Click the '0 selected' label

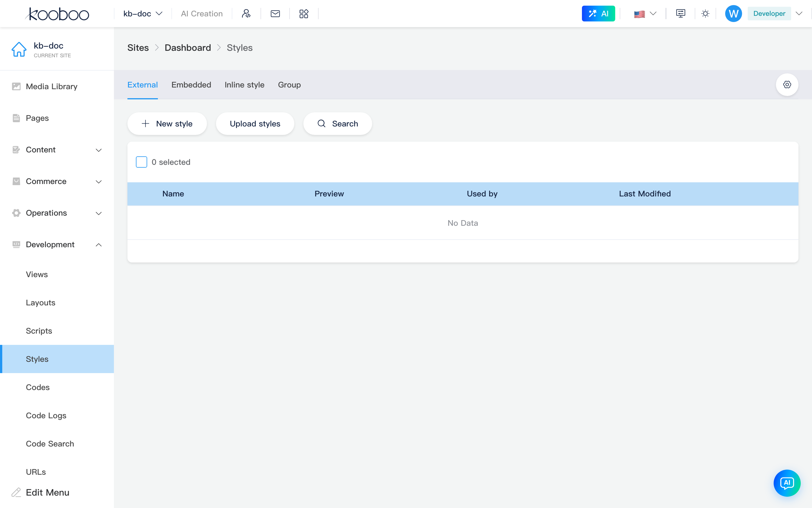171,162
